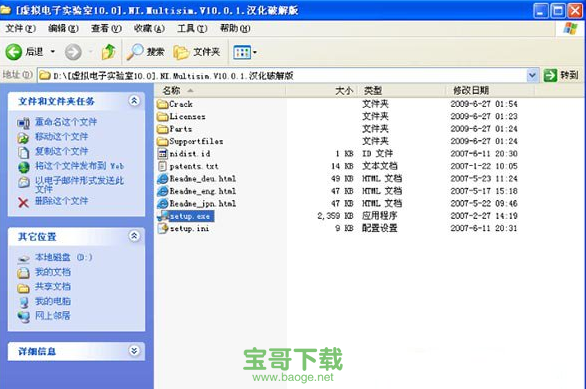Open the 文件(F) menu
586x389 pixels.
(21, 28)
